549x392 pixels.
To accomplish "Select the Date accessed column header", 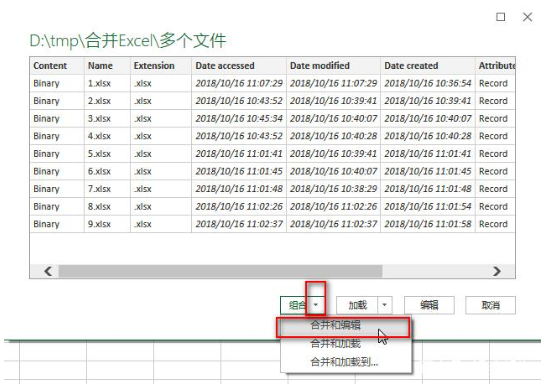I will pyautogui.click(x=239, y=65).
